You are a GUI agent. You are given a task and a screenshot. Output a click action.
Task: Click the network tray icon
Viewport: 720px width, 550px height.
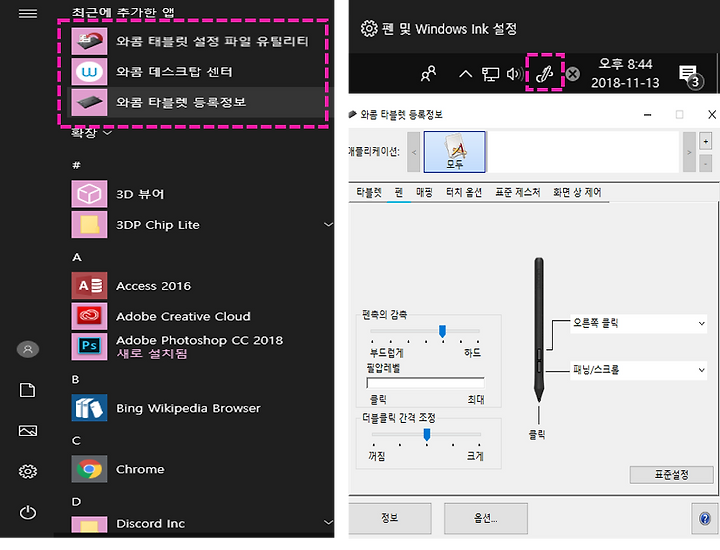tap(490, 74)
